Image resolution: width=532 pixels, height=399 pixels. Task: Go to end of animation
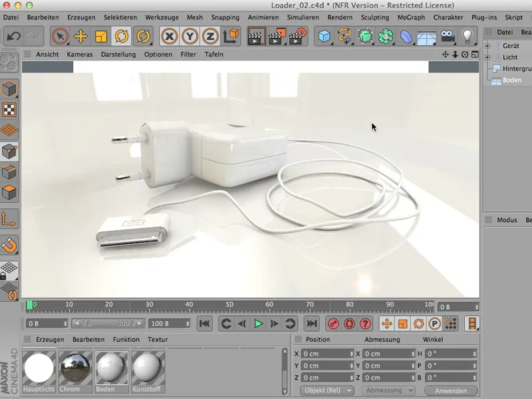point(311,324)
